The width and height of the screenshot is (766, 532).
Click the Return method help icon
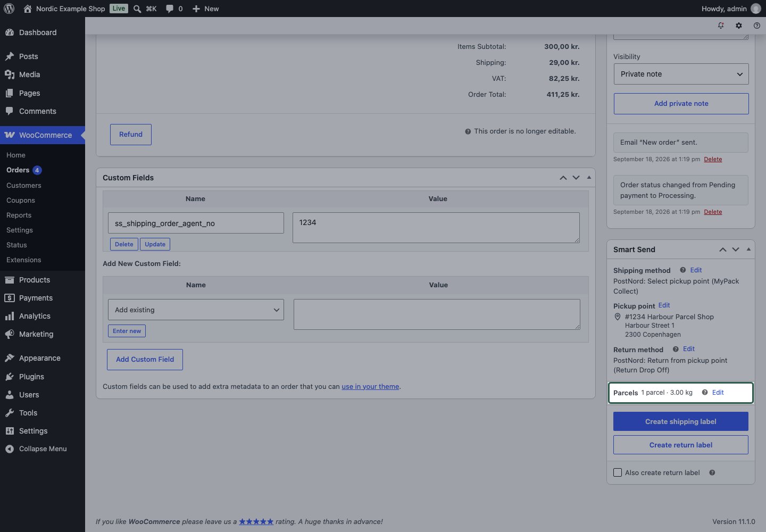coord(676,349)
